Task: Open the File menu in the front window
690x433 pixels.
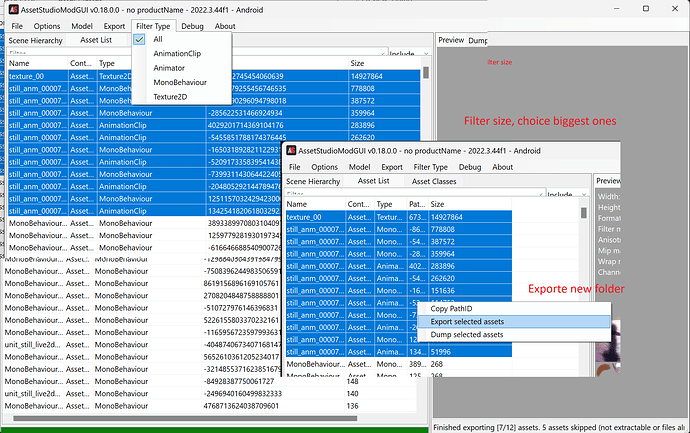Action: pos(294,167)
